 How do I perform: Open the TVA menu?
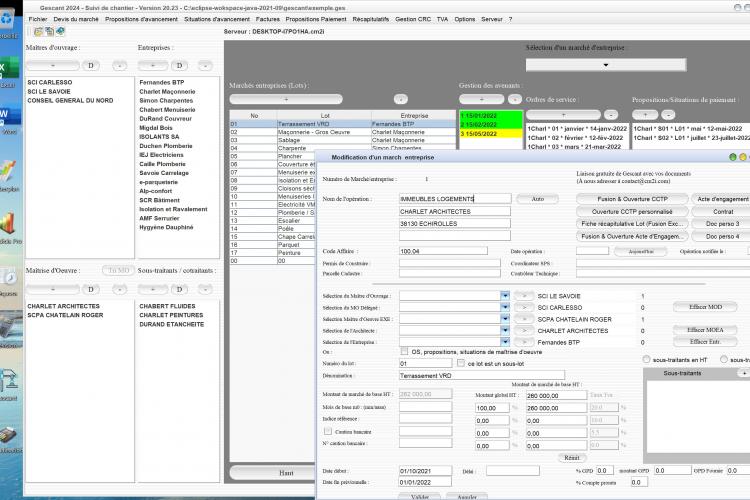pyautogui.click(x=442, y=19)
